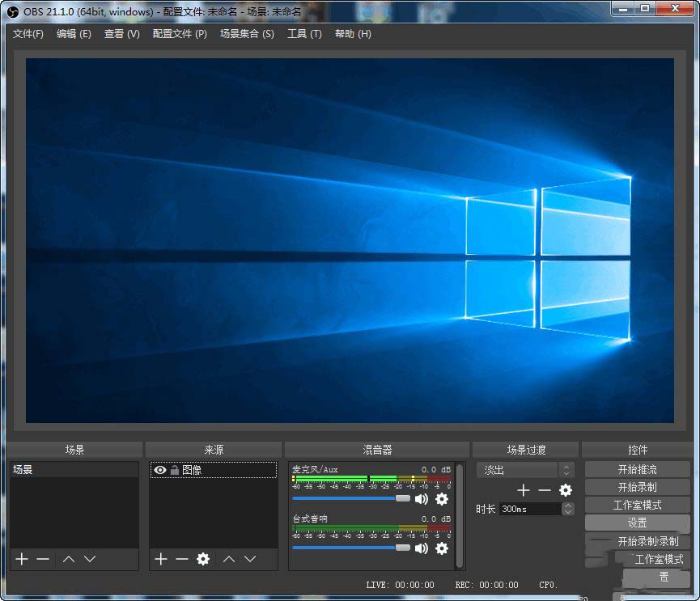Open the 文件(F) menu
The image size is (700, 601).
pos(28,34)
